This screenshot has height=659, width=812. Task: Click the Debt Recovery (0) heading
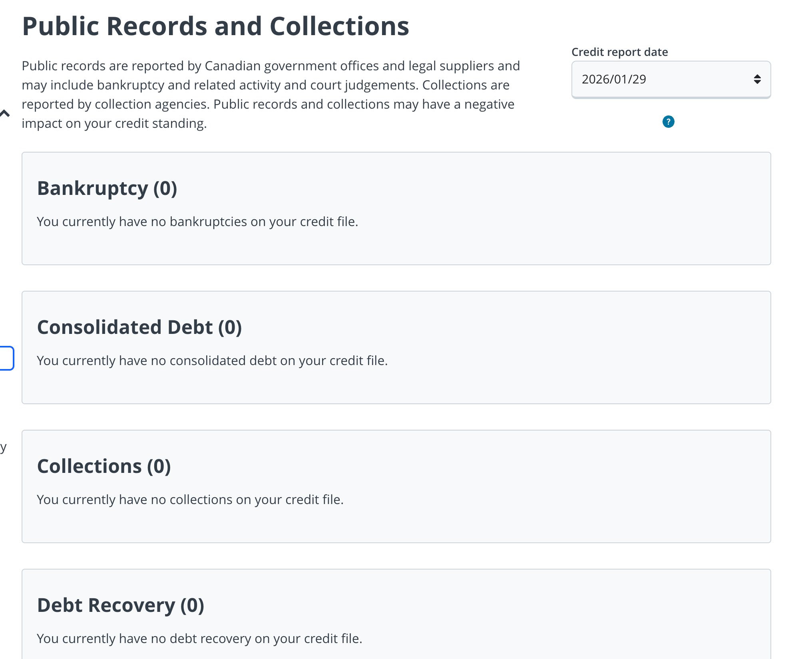click(x=121, y=605)
